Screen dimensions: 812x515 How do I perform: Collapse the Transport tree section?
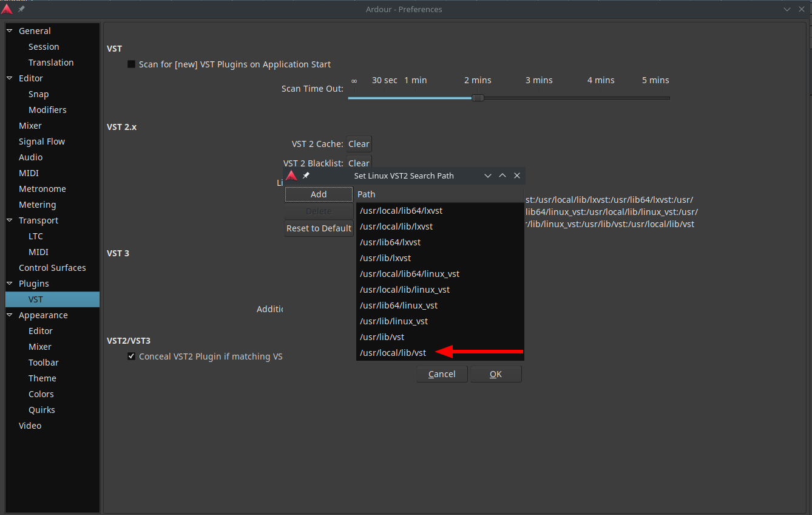pyautogui.click(x=10, y=220)
